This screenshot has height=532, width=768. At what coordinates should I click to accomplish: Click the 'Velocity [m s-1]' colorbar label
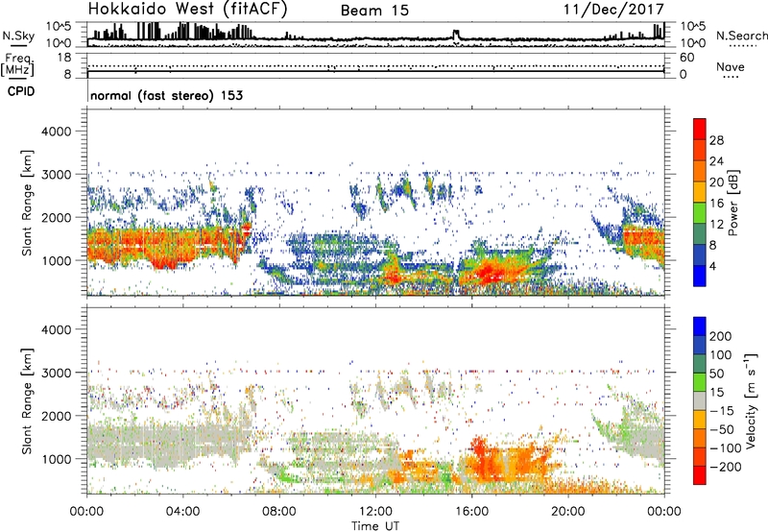[753, 400]
